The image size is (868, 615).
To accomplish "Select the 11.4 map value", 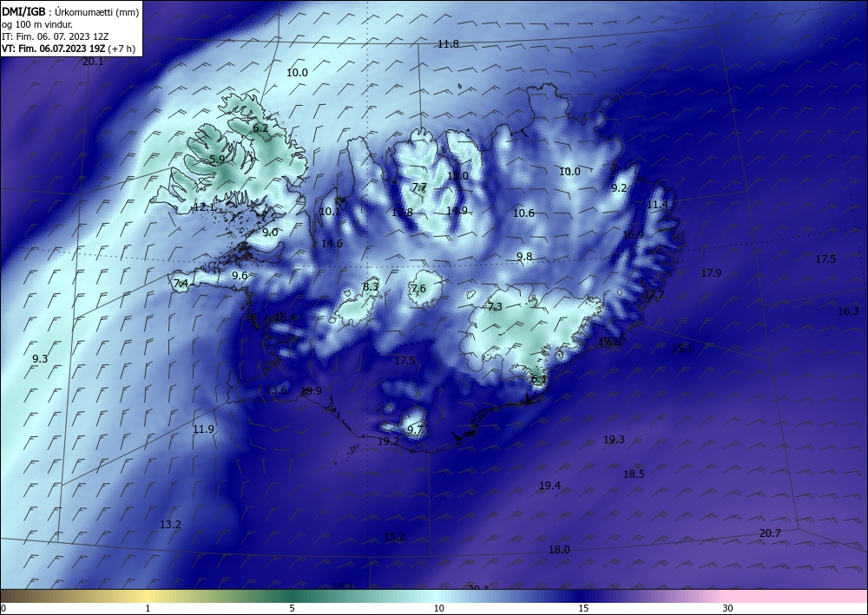I will [657, 205].
